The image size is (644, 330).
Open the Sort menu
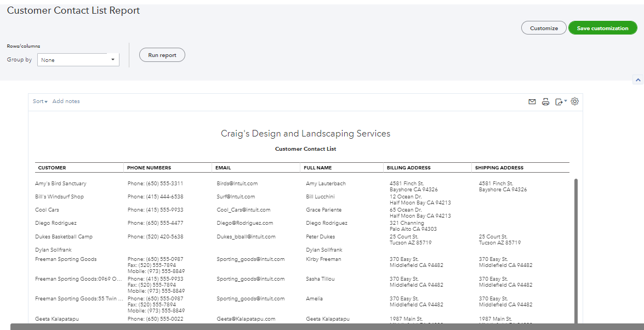(x=39, y=101)
